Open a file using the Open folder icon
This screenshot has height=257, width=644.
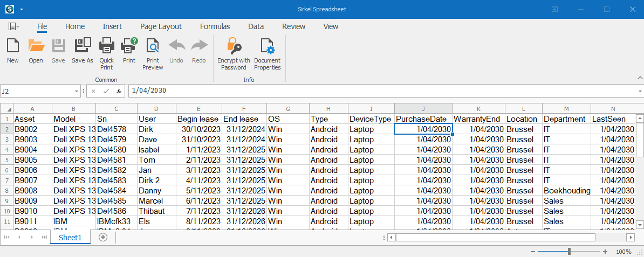coord(36,51)
